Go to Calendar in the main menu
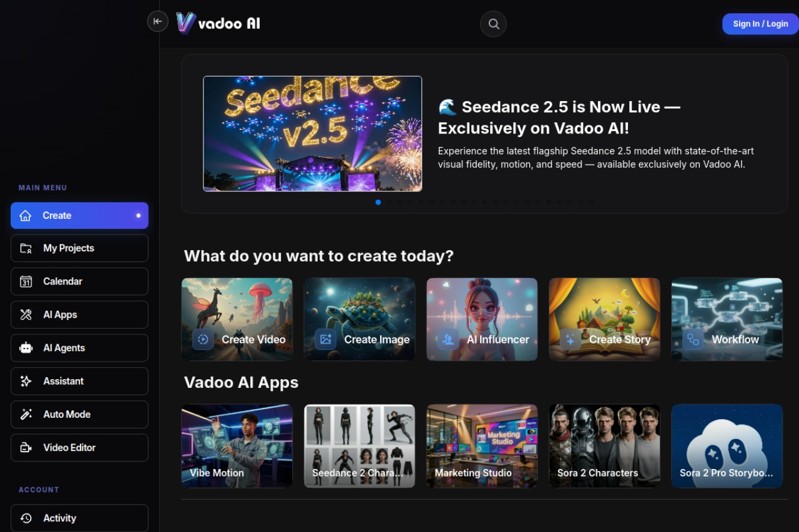Viewport: 799px width, 532px height. coord(79,281)
